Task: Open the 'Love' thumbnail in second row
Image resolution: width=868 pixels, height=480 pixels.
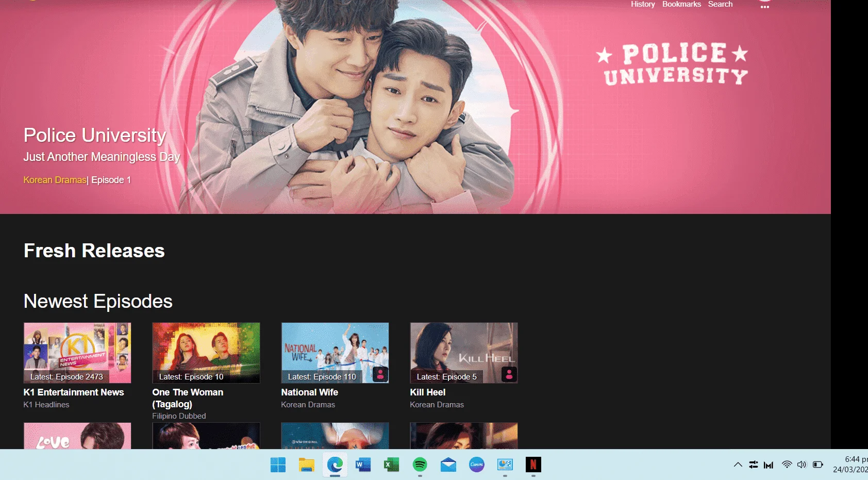Action: coord(77,436)
